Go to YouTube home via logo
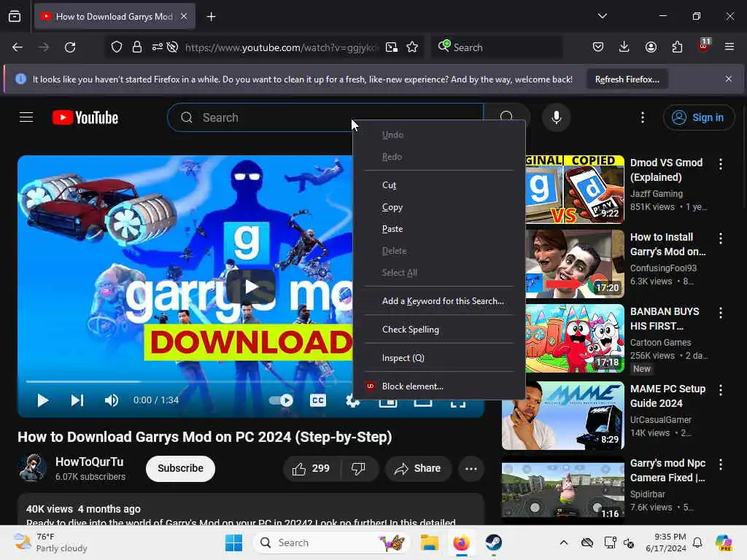 [85, 117]
